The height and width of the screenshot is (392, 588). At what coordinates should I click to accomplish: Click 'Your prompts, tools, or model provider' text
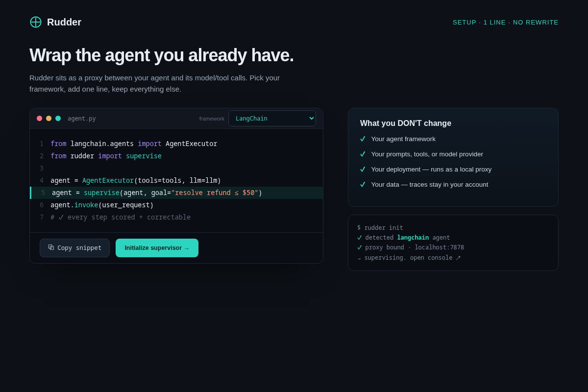coord(427,154)
